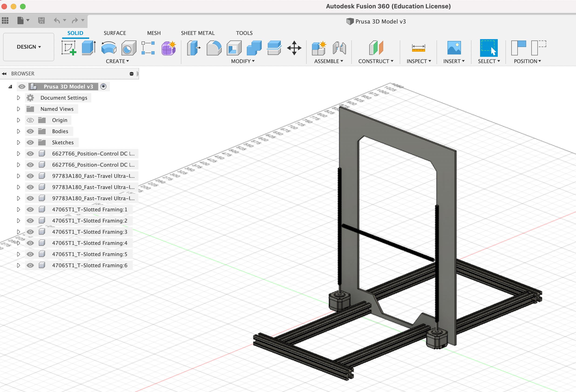Screen dimensions: 576x392
Task: Open the CONSTRUCT menu
Action: (376, 61)
